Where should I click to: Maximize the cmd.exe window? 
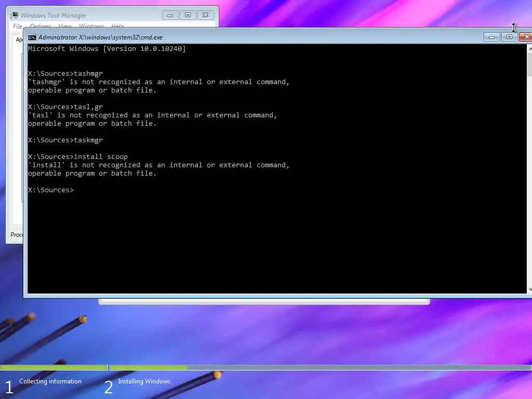(509, 37)
